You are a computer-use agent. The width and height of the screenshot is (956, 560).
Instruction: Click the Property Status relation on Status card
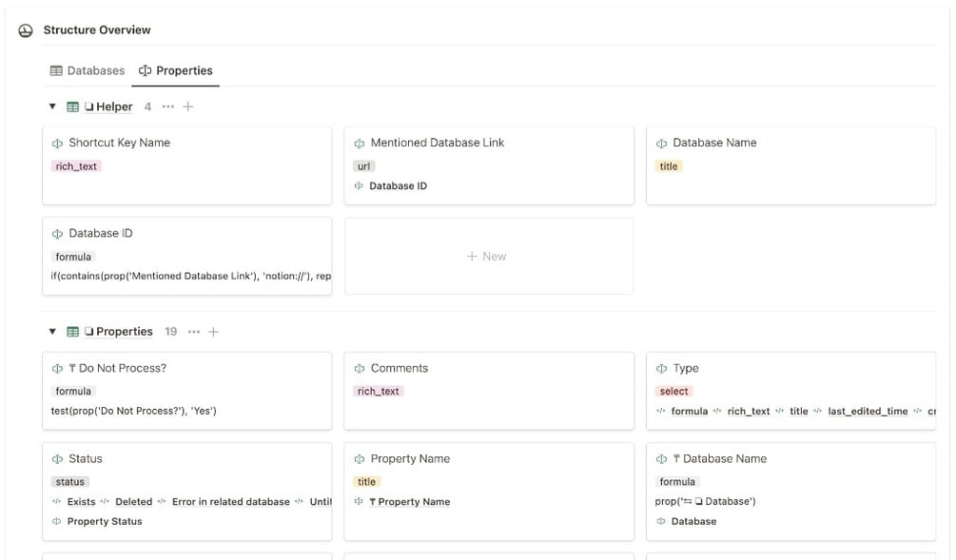[x=104, y=521]
